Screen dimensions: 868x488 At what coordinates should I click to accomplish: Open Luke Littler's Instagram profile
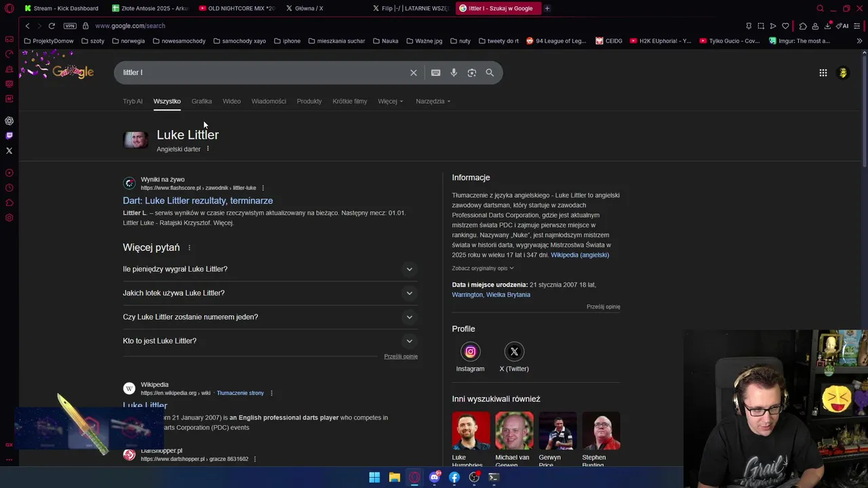[x=470, y=357]
